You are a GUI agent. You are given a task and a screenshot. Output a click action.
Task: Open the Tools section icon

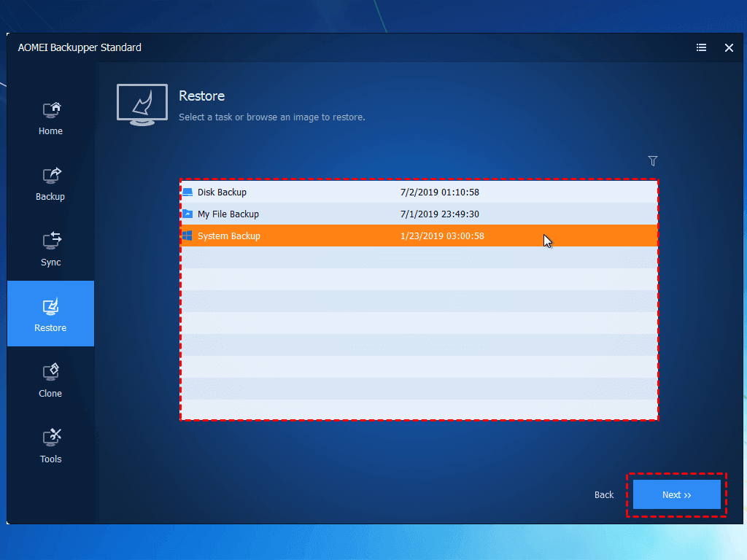pyautogui.click(x=52, y=437)
